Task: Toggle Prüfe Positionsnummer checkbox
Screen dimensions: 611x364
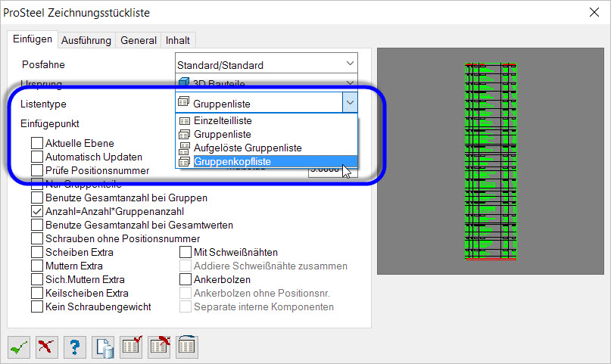Action: coord(37,170)
